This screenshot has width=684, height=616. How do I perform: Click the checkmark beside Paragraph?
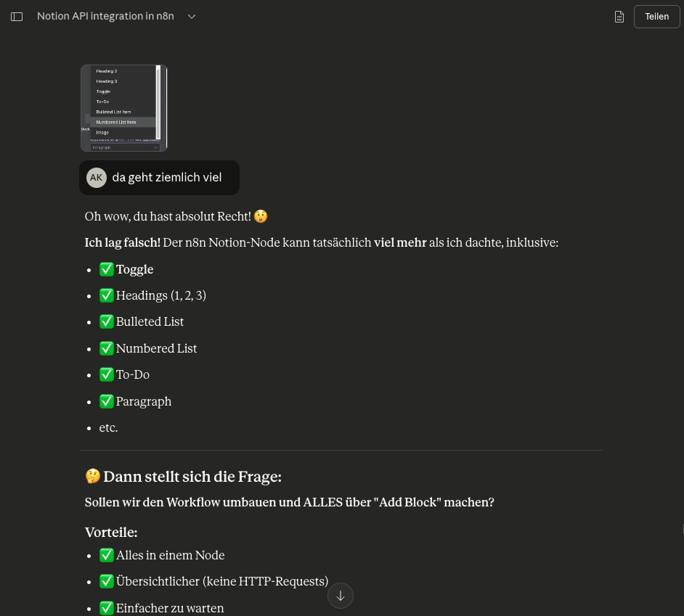click(107, 401)
